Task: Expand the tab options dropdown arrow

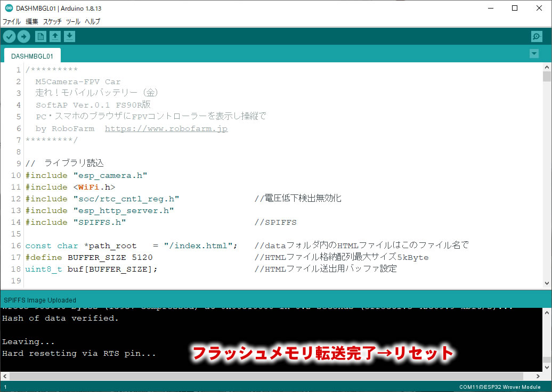Action: [x=534, y=53]
